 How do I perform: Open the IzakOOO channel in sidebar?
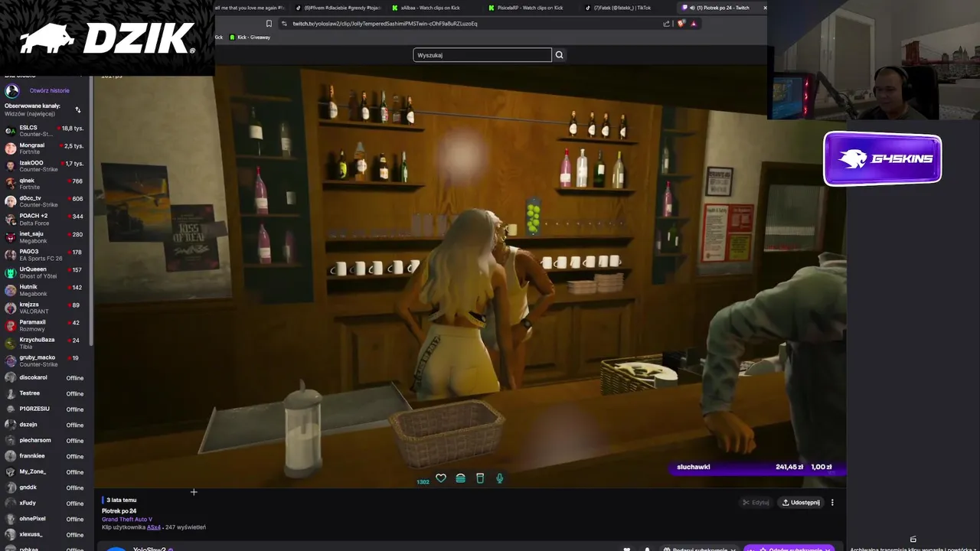pos(46,166)
